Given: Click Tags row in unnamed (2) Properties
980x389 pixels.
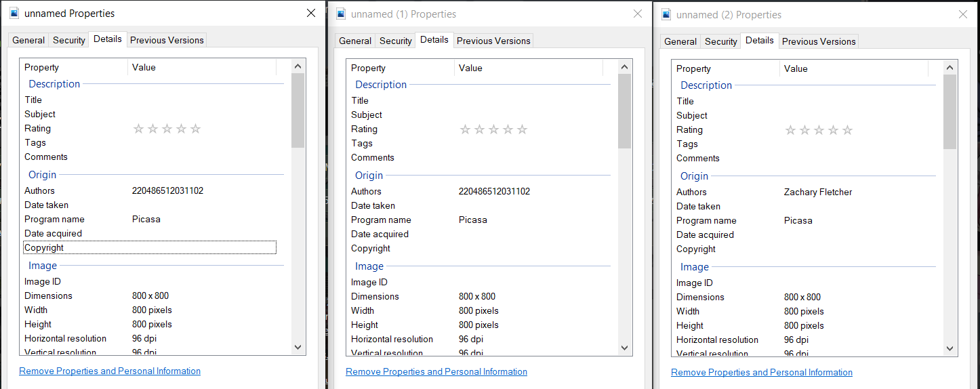Looking at the screenshot, I should 802,144.
